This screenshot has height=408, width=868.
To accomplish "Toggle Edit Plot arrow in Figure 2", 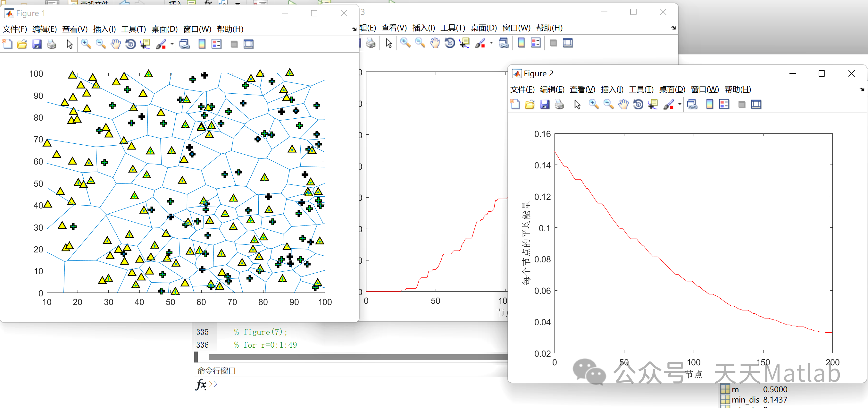I will click(577, 105).
